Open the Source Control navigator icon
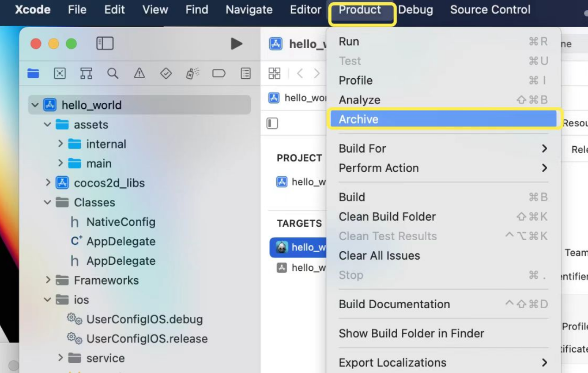This screenshot has width=588, height=373. [x=60, y=73]
